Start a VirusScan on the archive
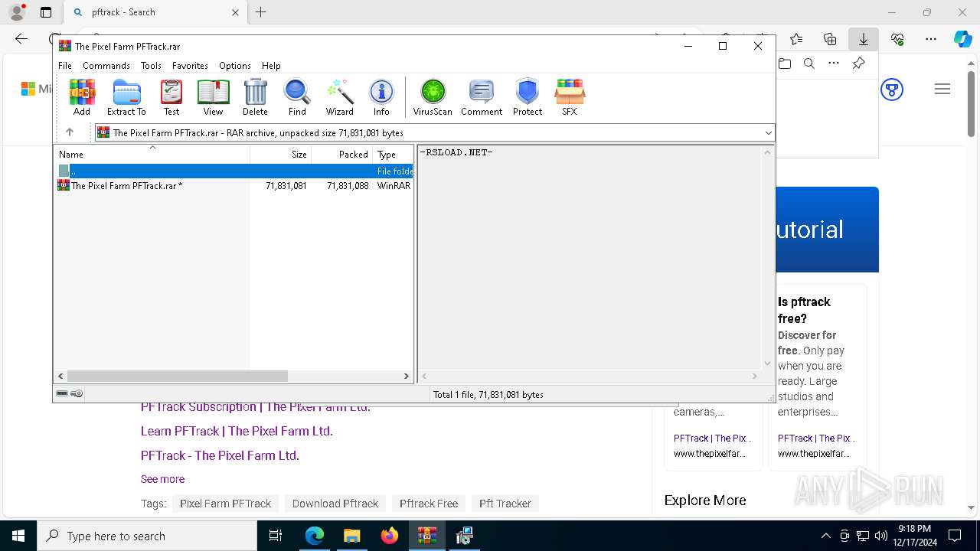This screenshot has width=980, height=551. pyautogui.click(x=433, y=97)
